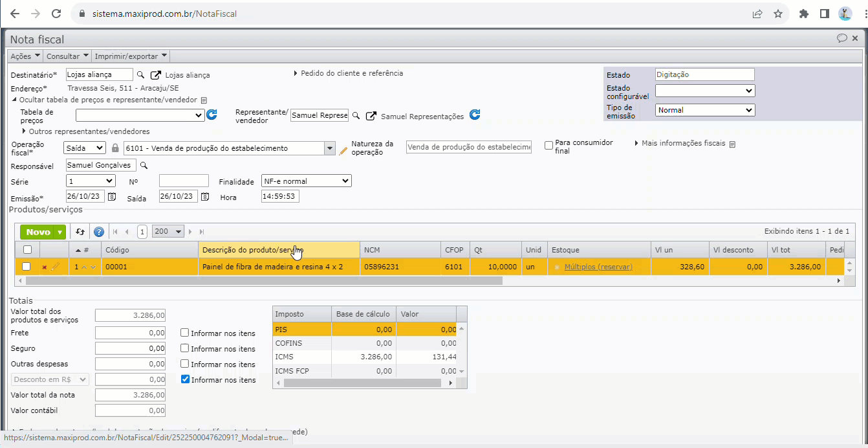Select the checkbox for product row 00001
Viewport: 868px width, 448px height.
pos(27,266)
